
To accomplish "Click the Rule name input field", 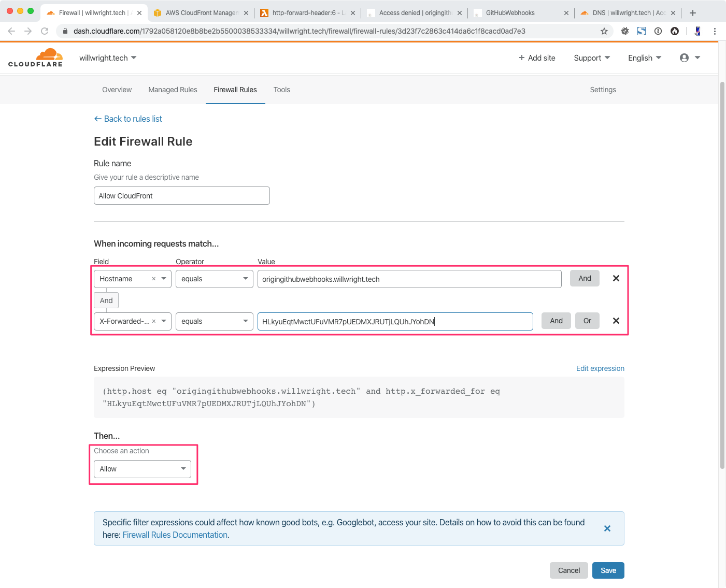I will 182,195.
